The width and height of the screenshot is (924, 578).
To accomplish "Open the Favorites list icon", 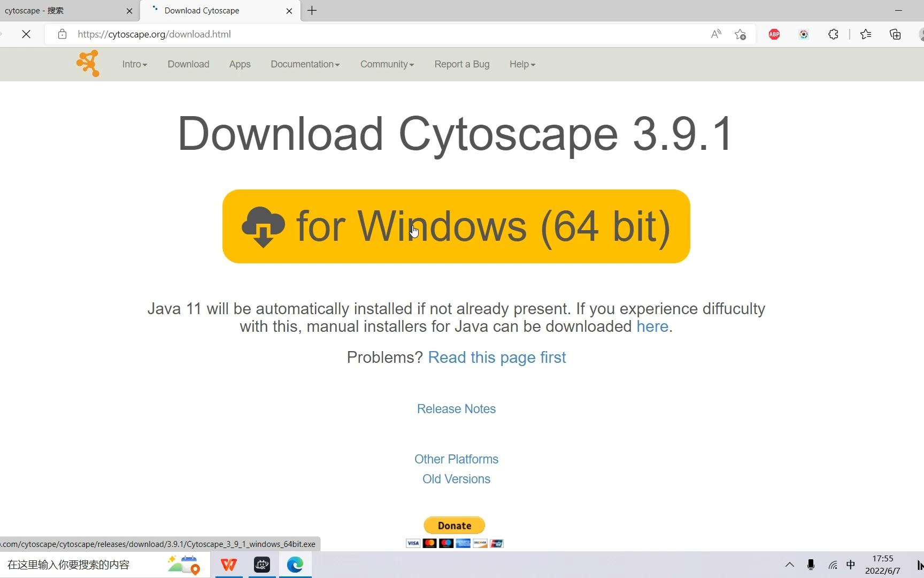I will tap(866, 34).
